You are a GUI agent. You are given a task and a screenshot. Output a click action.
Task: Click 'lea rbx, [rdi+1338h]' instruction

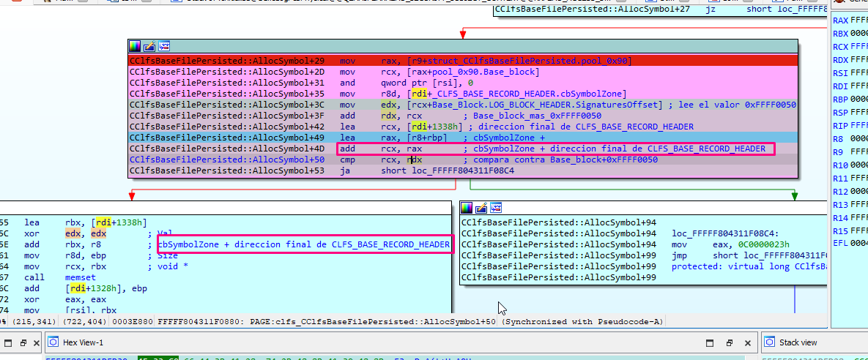tap(86, 223)
